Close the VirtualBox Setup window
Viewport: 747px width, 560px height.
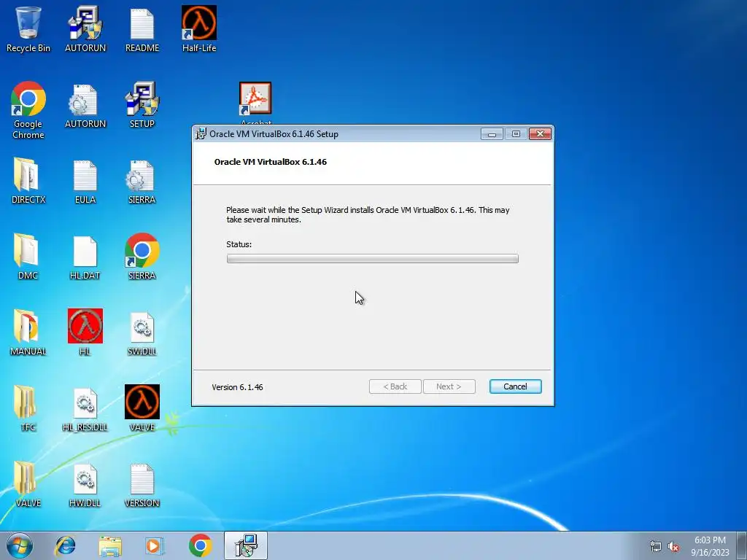tap(541, 134)
